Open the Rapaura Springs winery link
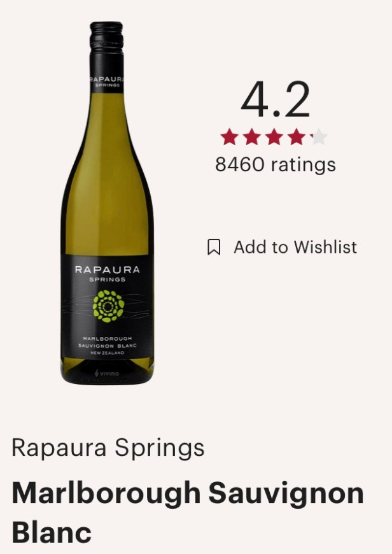The width and height of the screenshot is (392, 554). (108, 448)
